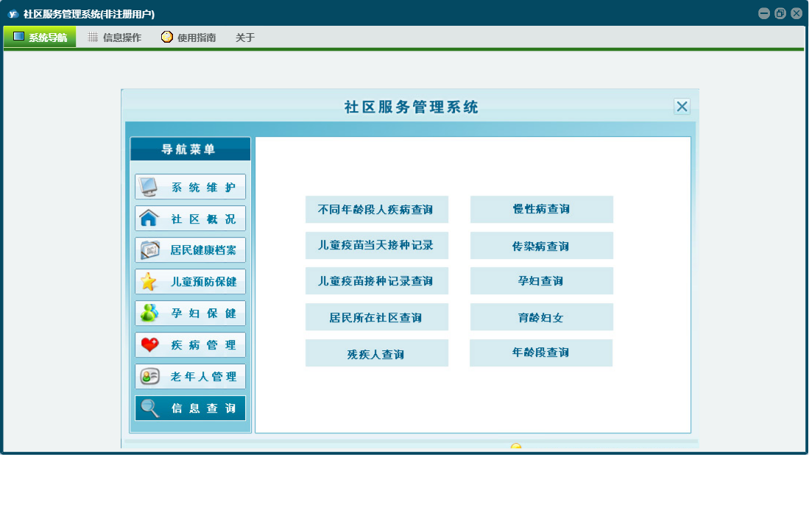The height and width of the screenshot is (532, 809).
Task: Open the 不同年龄段人疾病查询 query
Action: [x=377, y=209]
